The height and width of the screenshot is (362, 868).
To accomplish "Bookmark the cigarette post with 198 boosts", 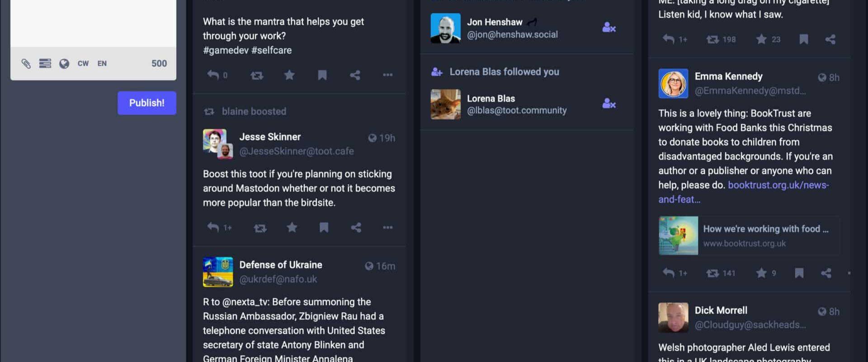I will tap(804, 39).
